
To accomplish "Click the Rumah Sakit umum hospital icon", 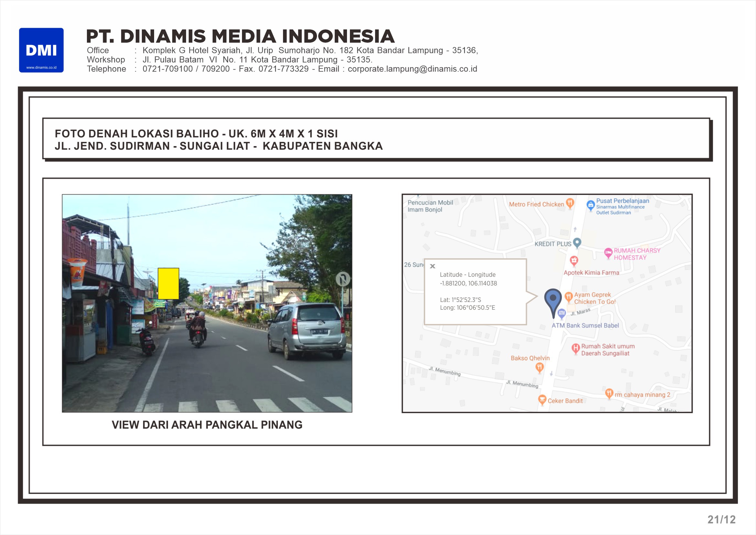I will tap(575, 349).
